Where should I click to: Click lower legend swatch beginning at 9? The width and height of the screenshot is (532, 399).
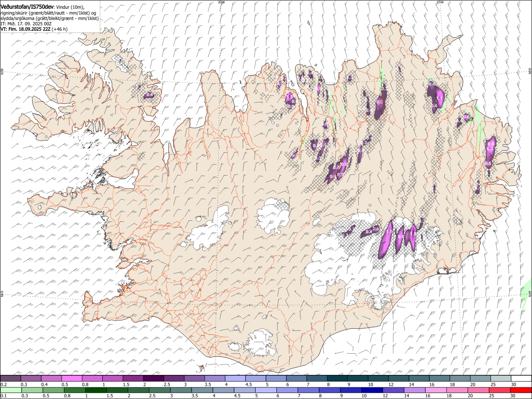pyautogui.click(x=350, y=390)
